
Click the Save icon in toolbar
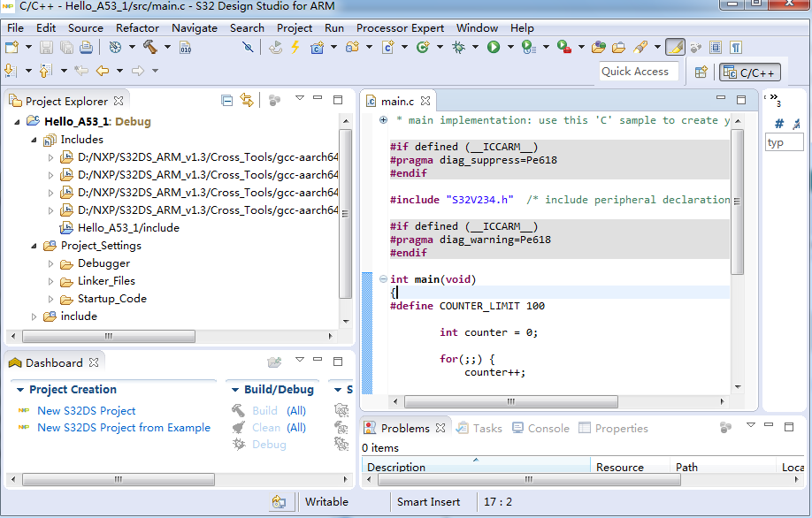coord(46,48)
